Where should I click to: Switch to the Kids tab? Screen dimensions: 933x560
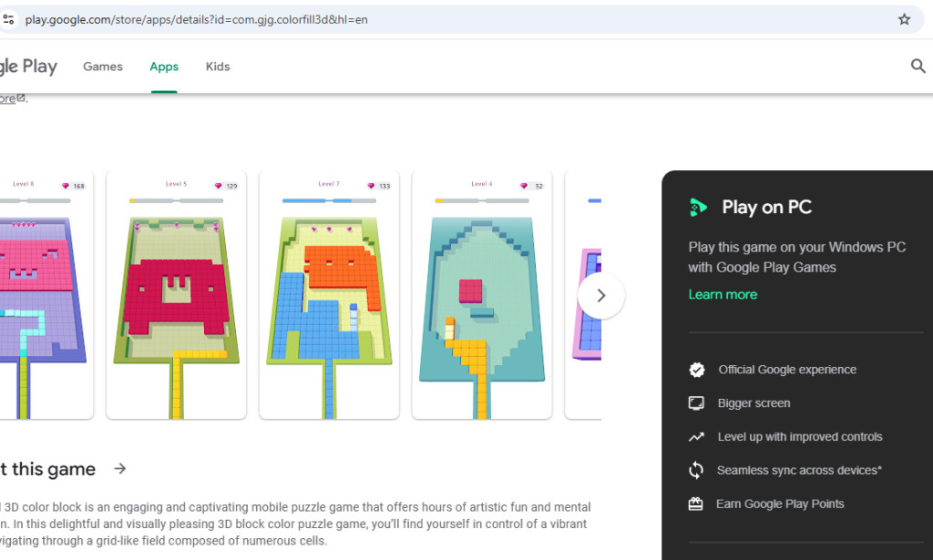click(217, 66)
